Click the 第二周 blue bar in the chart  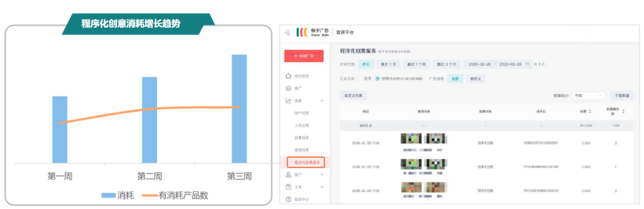[x=150, y=120]
